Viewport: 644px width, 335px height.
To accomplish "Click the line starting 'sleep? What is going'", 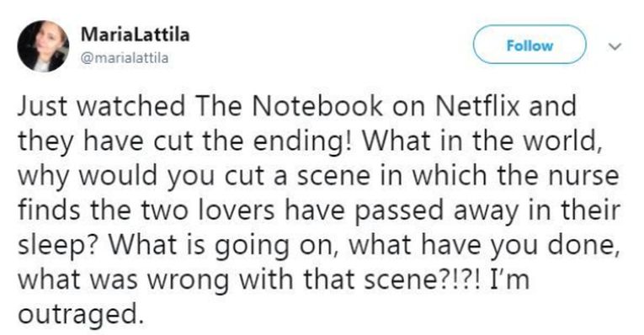I will (x=318, y=246).
